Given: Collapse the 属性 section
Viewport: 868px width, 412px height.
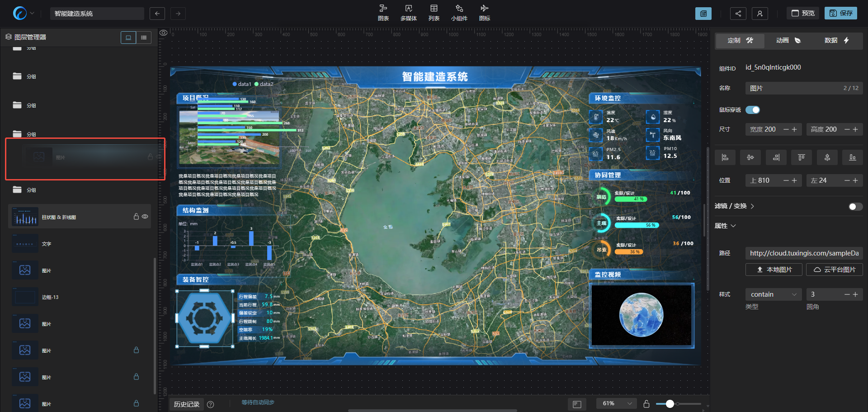Looking at the screenshot, I should point(725,226).
